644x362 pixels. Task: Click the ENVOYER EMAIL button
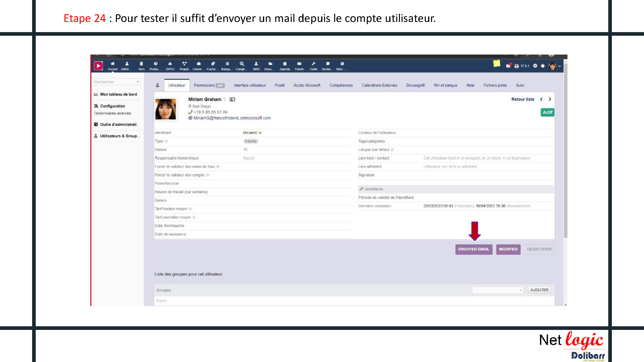[474, 249]
